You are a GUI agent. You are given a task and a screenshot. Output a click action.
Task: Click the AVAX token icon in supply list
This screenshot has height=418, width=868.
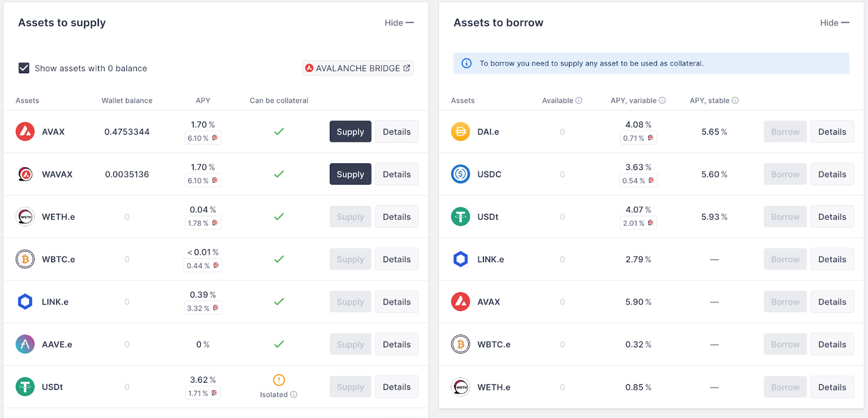click(x=25, y=132)
